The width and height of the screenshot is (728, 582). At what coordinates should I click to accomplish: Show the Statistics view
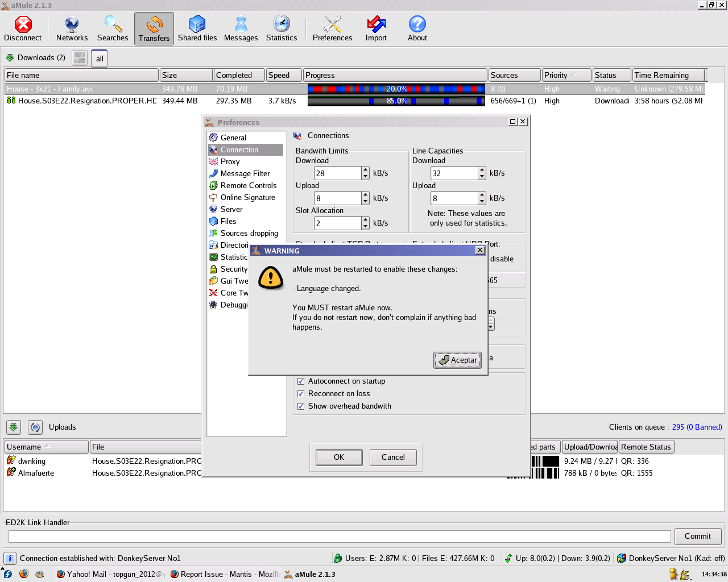pyautogui.click(x=282, y=28)
